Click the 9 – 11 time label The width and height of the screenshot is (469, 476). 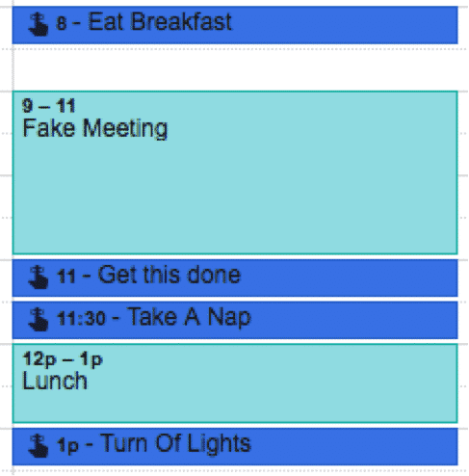coord(48,106)
